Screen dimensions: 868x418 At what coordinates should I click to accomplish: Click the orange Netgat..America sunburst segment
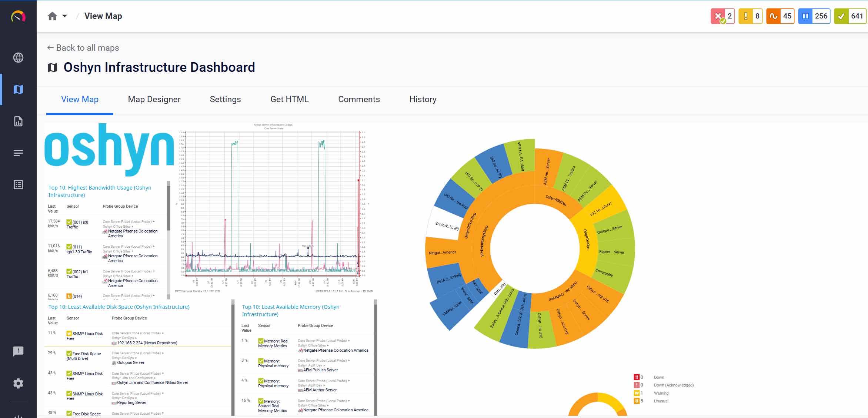click(x=443, y=253)
